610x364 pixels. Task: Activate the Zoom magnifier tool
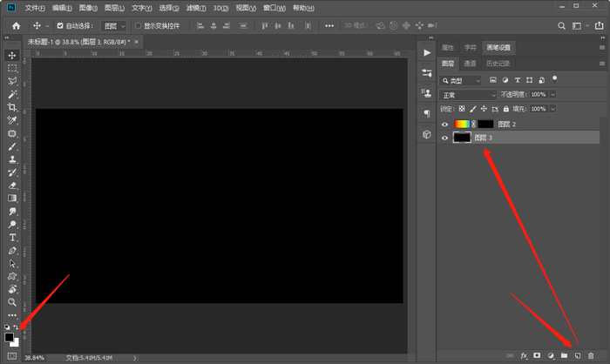click(12, 301)
